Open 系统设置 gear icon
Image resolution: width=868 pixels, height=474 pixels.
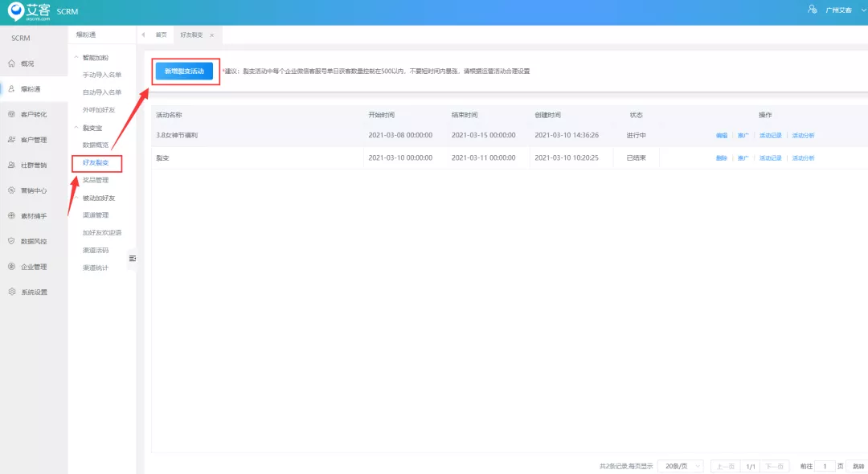11,292
